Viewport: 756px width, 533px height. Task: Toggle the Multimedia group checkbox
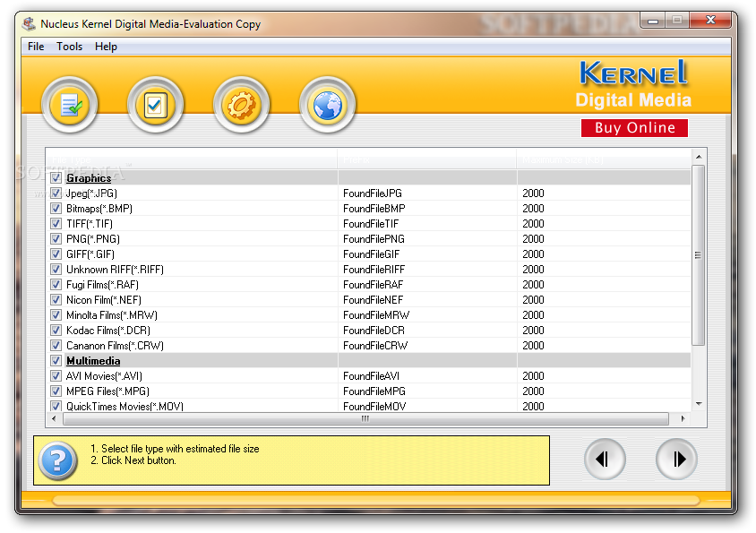tap(56, 360)
